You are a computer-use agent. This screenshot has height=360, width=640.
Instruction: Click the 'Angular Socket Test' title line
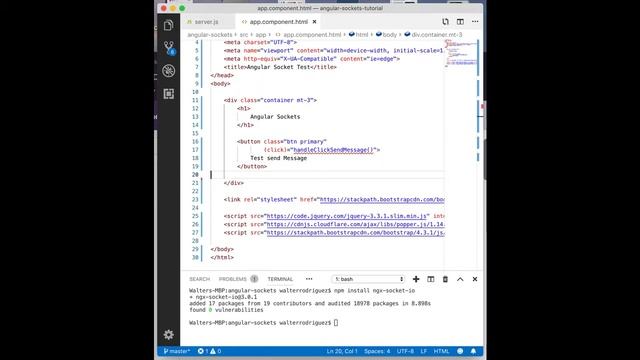(280, 67)
